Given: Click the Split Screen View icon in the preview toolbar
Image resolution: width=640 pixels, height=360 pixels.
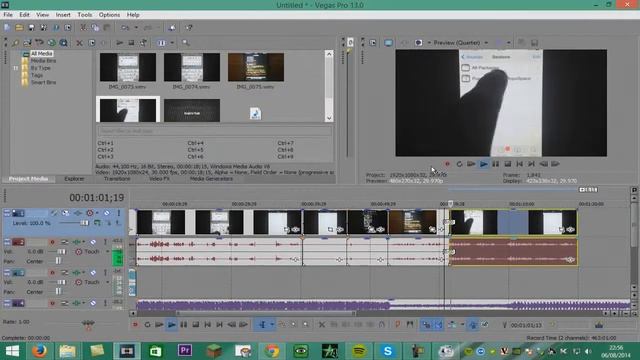Looking at the screenshot, I should tap(418, 42).
